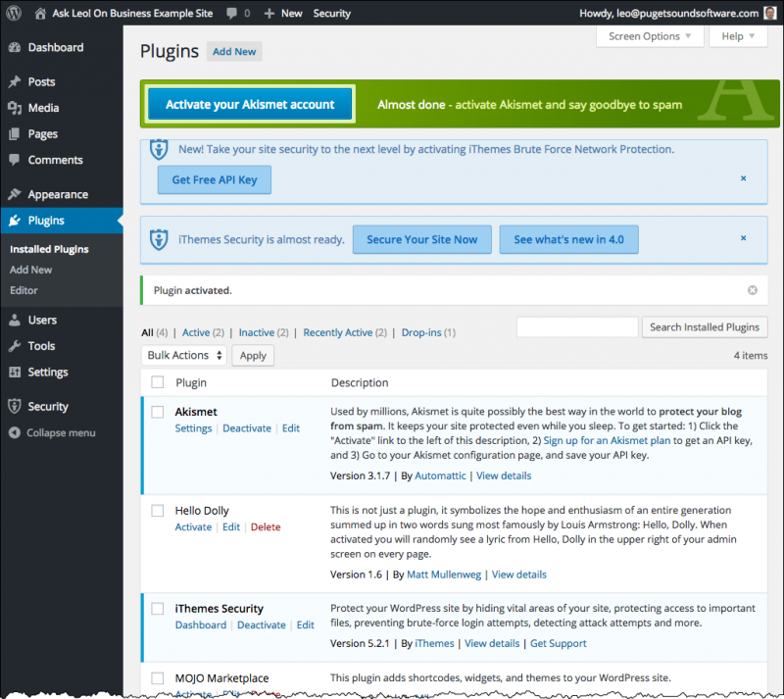Delete the Hello Dolly plugin
Image resolution: width=784 pixels, height=699 pixels.
(266, 526)
